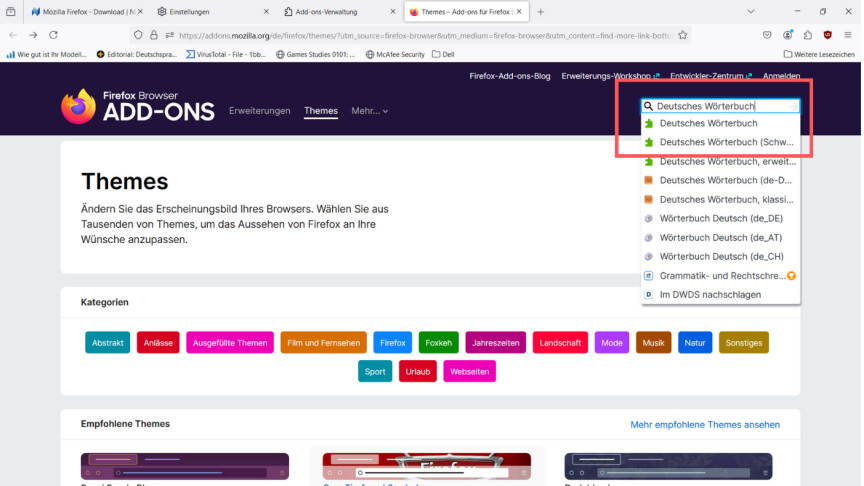
Task: Open the uBlock Origin extension icon
Action: (828, 35)
